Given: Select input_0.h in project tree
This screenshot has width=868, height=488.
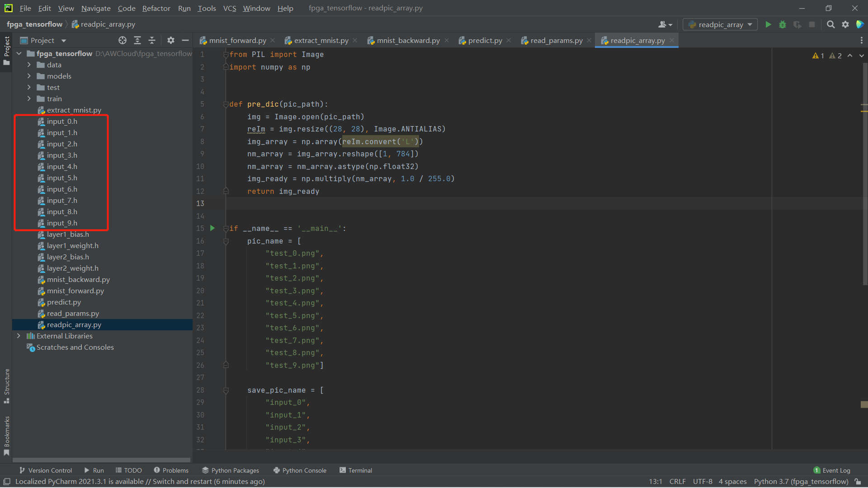Looking at the screenshot, I should pos(62,121).
